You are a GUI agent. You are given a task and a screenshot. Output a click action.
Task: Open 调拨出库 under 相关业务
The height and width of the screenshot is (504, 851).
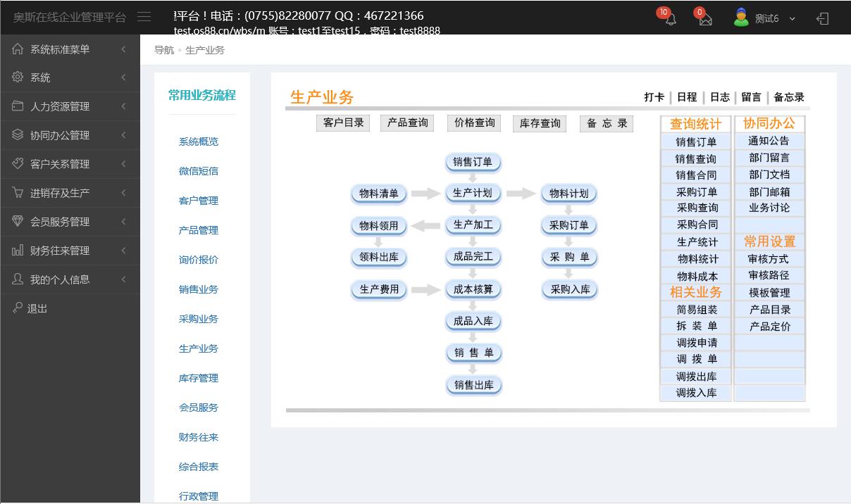tap(697, 377)
